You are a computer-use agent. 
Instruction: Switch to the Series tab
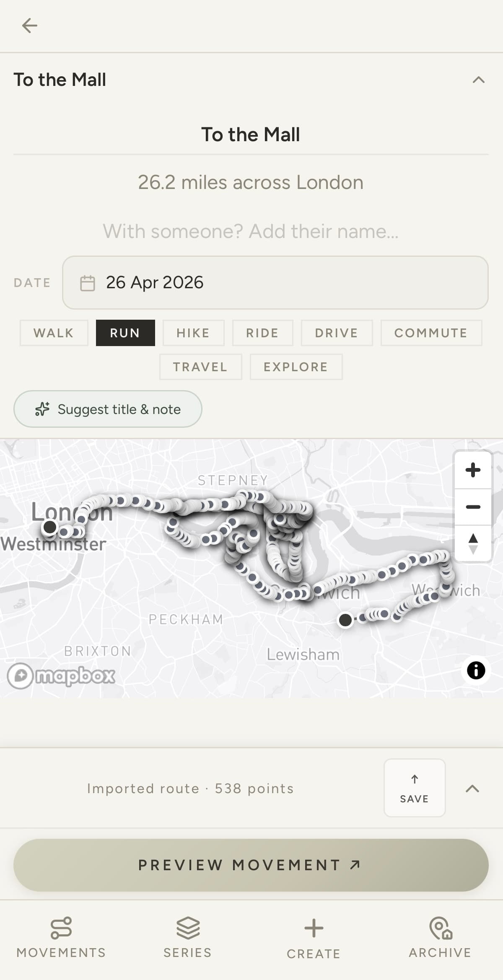click(188, 938)
